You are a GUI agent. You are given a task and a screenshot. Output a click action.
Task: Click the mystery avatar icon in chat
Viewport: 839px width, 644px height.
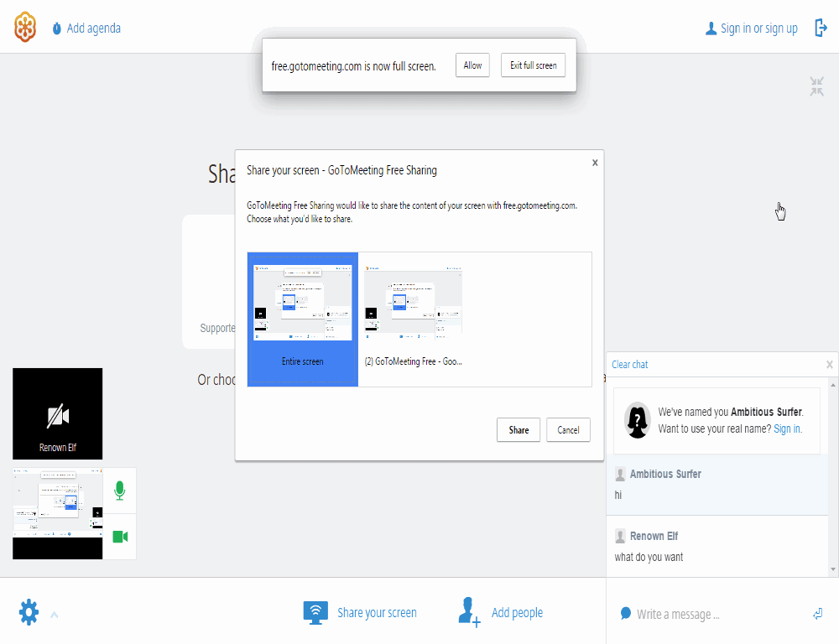[x=638, y=420]
